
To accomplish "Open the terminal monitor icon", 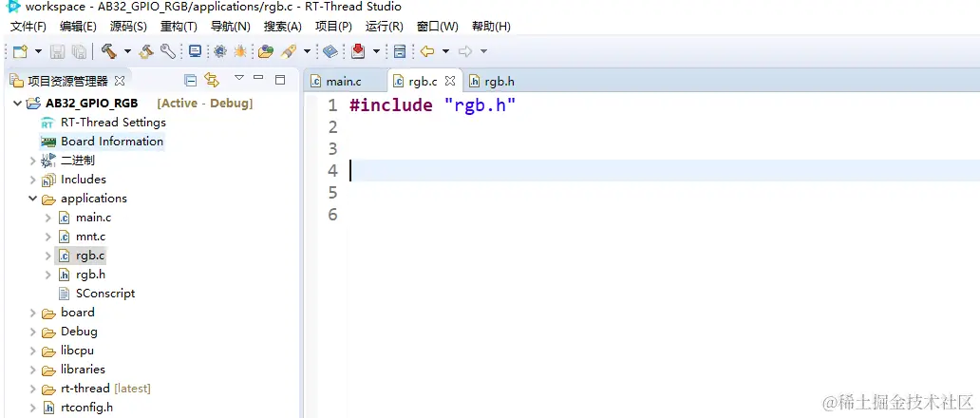I will (x=195, y=51).
